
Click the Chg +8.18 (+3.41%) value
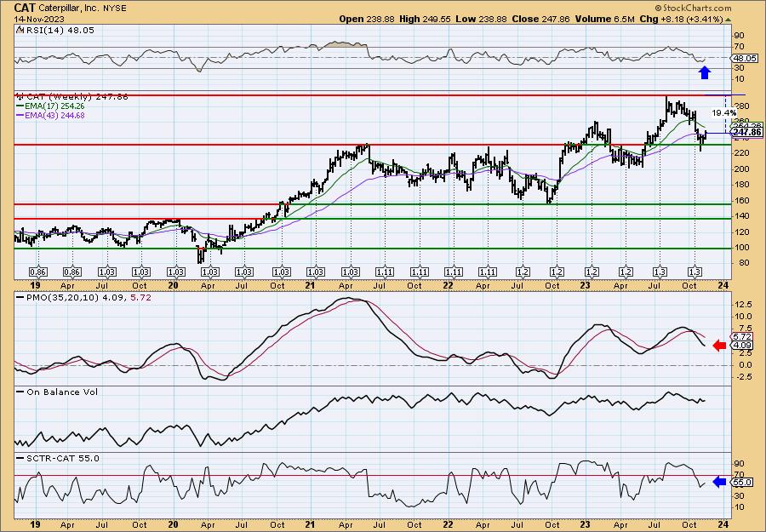click(x=681, y=19)
